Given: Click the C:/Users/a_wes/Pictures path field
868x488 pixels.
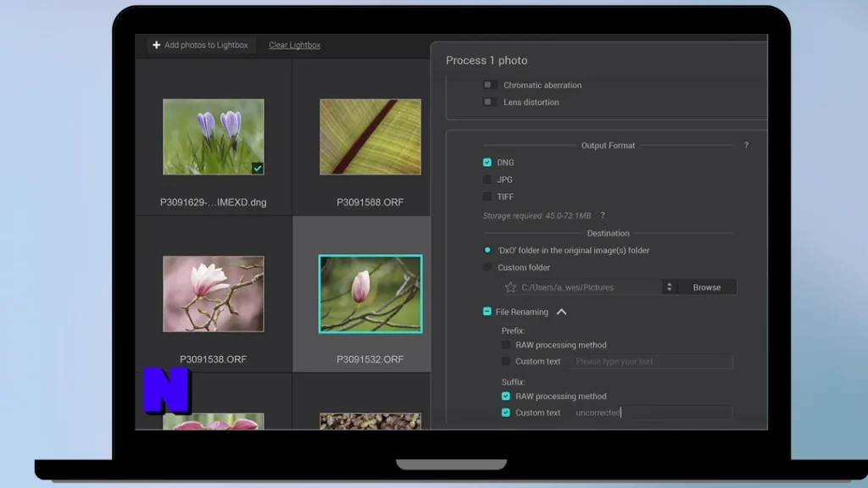Looking at the screenshot, I should pos(590,287).
